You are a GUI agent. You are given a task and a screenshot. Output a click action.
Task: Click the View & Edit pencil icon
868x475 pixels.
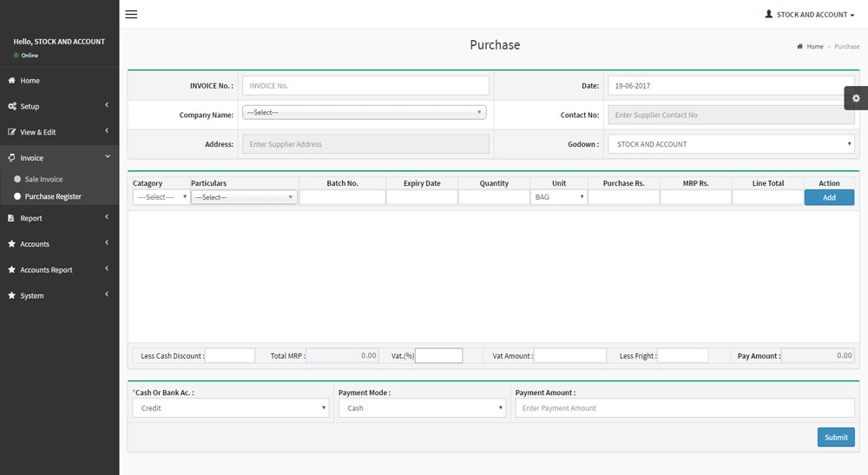tap(11, 132)
